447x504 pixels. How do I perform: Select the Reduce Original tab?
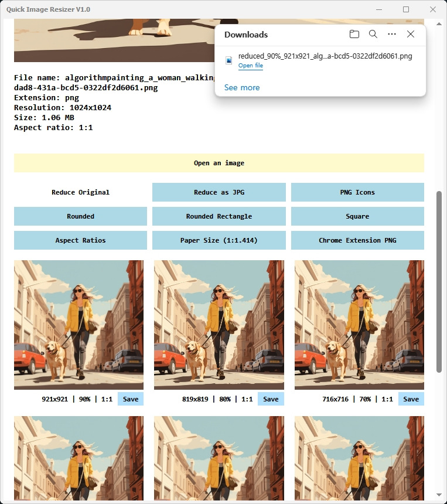pos(80,192)
